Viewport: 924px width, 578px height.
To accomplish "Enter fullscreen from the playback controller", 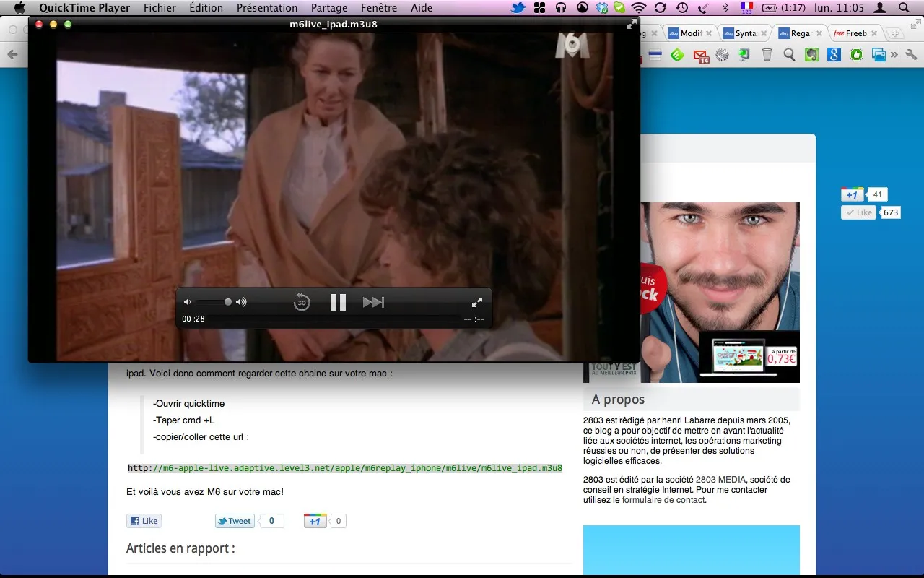I will 477,302.
